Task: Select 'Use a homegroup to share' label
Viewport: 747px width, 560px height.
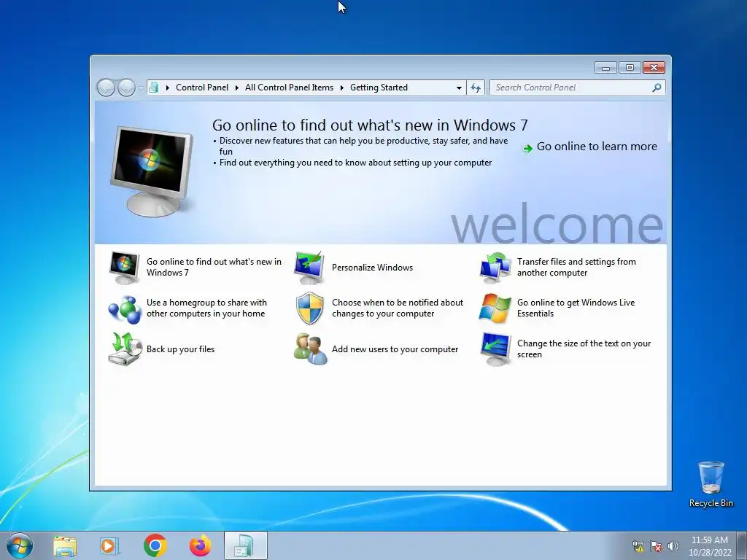Action: 206,308
